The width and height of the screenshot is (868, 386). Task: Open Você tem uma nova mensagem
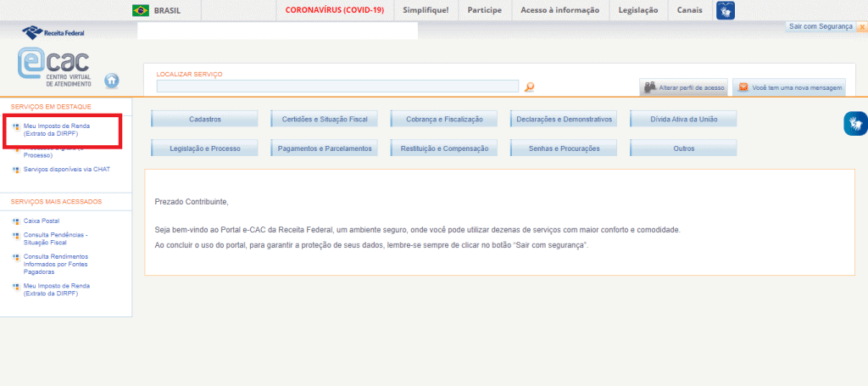(789, 87)
